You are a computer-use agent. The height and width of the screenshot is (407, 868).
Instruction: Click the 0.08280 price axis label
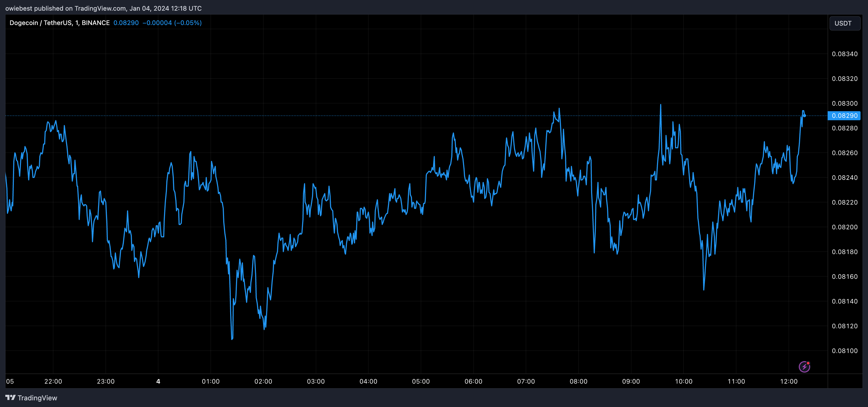point(845,128)
